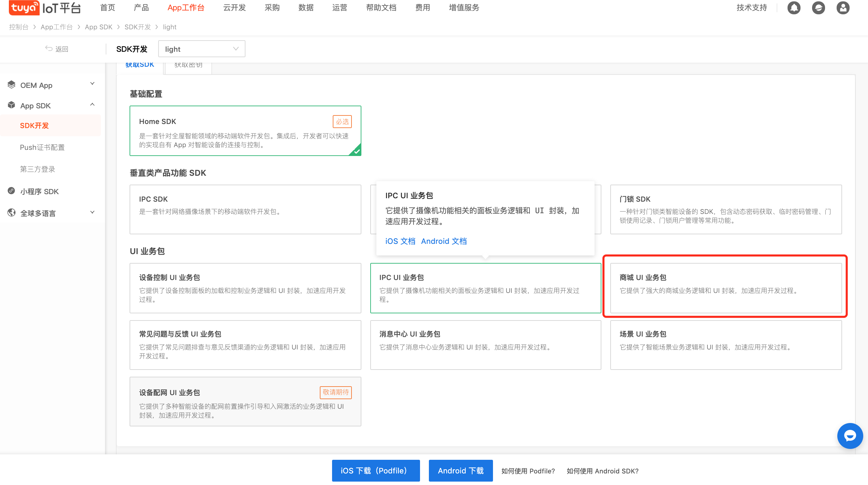Click the 小程序 SDK sidebar icon
Viewport: 868px width, 485px height.
pos(11,191)
